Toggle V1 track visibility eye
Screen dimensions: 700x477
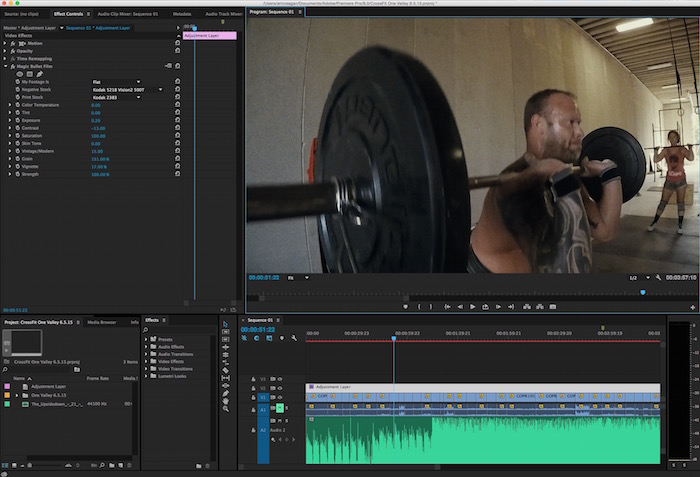click(280, 397)
